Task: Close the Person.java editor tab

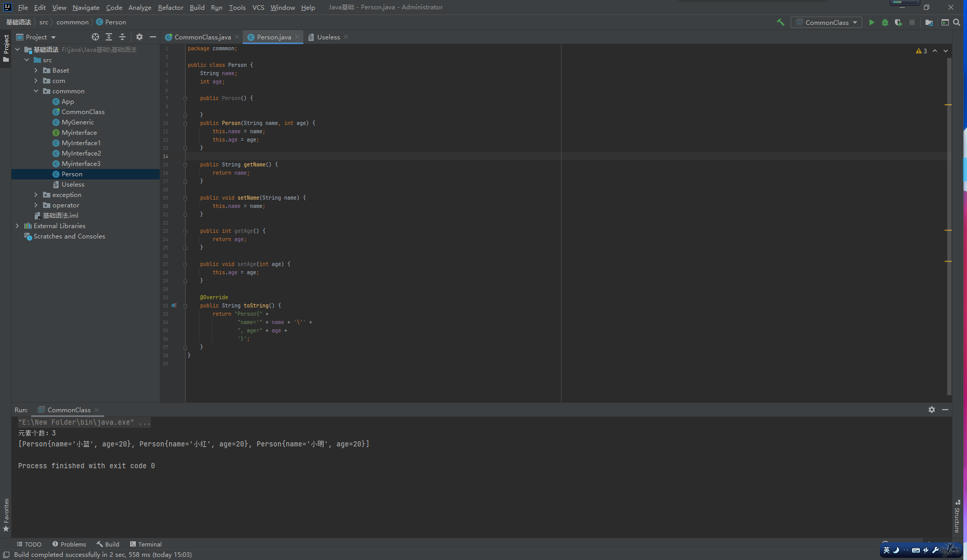Action: click(297, 37)
